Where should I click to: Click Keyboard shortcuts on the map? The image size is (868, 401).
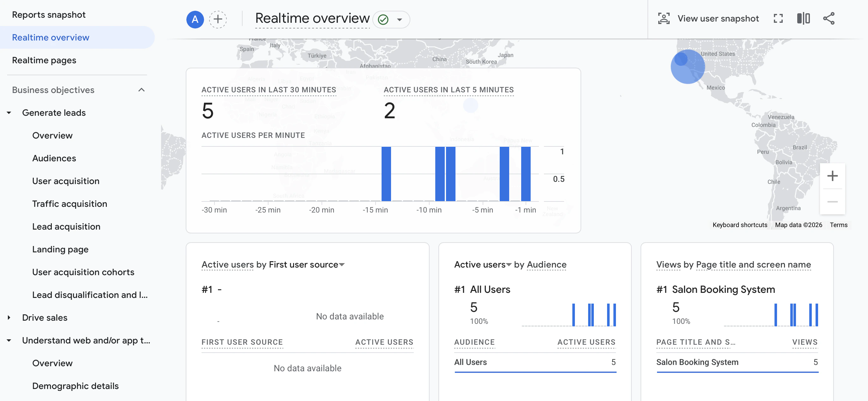740,225
